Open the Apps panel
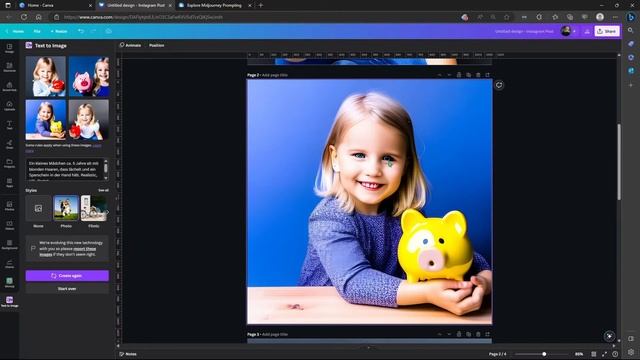The width and height of the screenshot is (640, 360). (x=9, y=182)
